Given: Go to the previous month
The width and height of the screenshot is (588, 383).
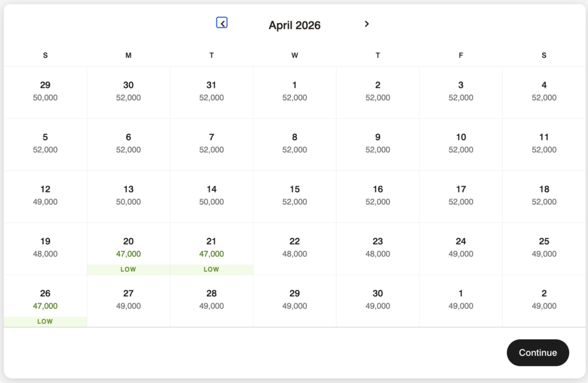Looking at the screenshot, I should [x=222, y=23].
